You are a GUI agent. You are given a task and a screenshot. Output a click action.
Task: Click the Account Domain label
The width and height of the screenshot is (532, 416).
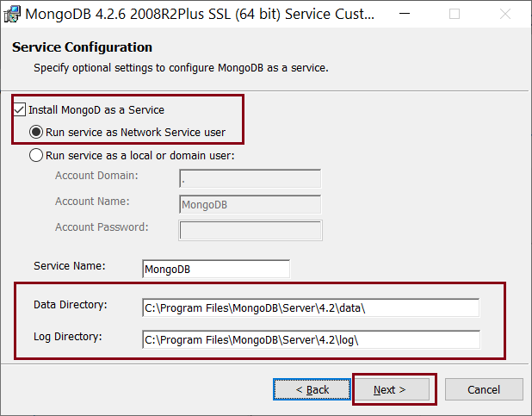click(x=96, y=176)
